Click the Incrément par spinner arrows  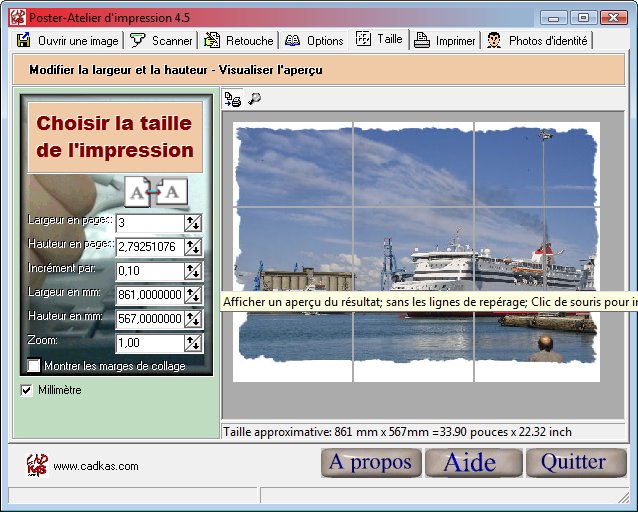(x=193, y=271)
